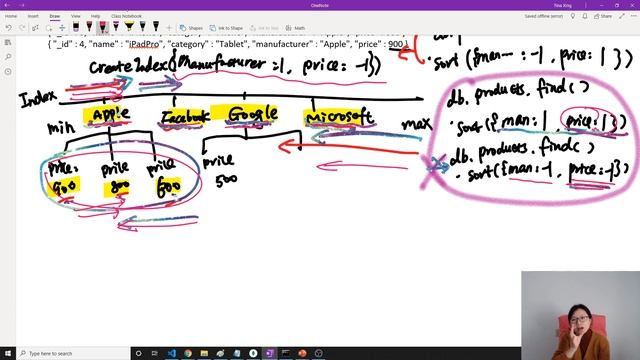Viewport: 640px width, 360px height.
Task: Switch to Visual Studio Code in taskbar
Action: click(x=171, y=353)
